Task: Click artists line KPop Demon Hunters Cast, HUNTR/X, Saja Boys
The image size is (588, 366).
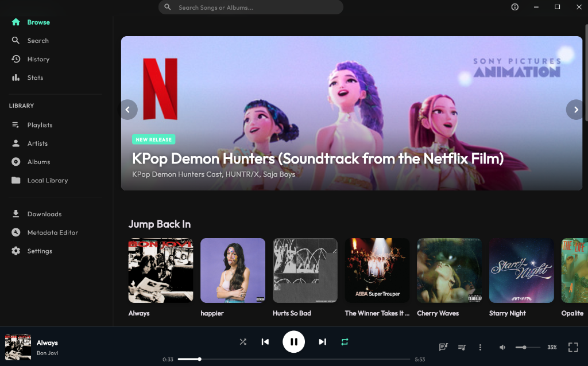Action: [214, 174]
